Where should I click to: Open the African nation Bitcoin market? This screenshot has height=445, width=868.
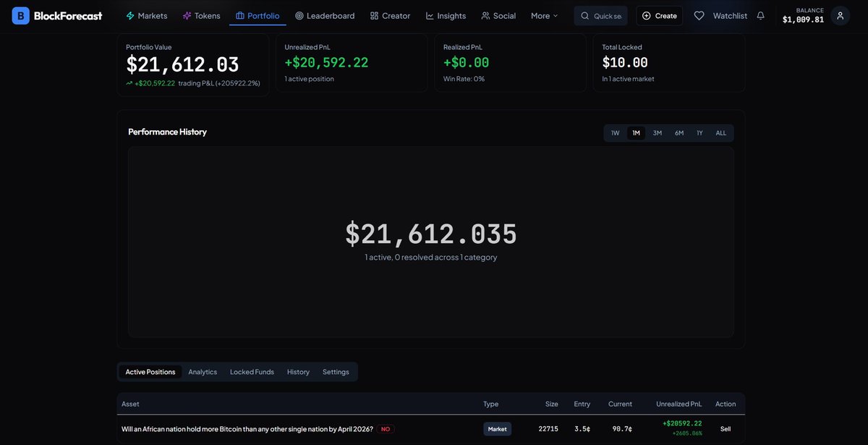(x=247, y=429)
